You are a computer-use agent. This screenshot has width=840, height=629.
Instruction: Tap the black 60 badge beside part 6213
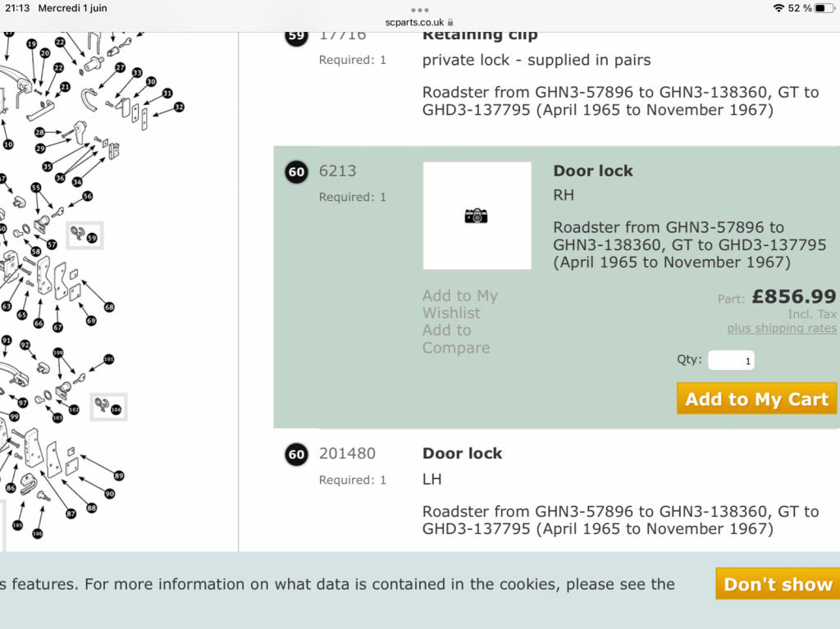click(296, 172)
